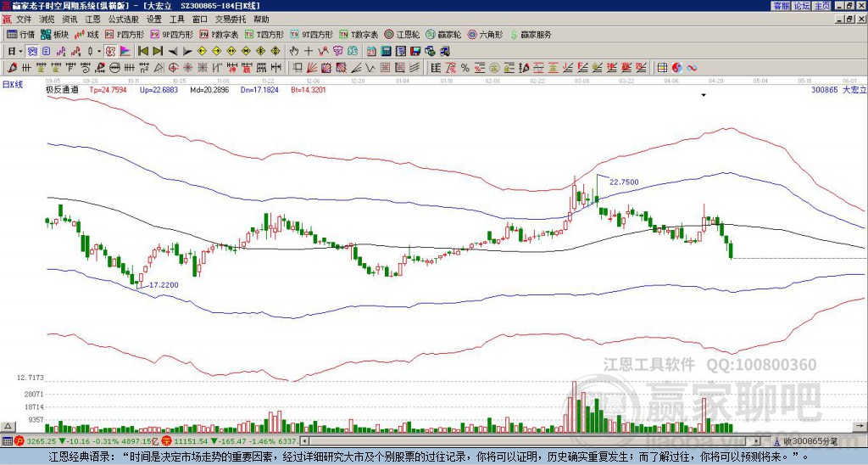868x465 pixels.
Task: Click the Md=20.2896 value
Action: [209, 89]
